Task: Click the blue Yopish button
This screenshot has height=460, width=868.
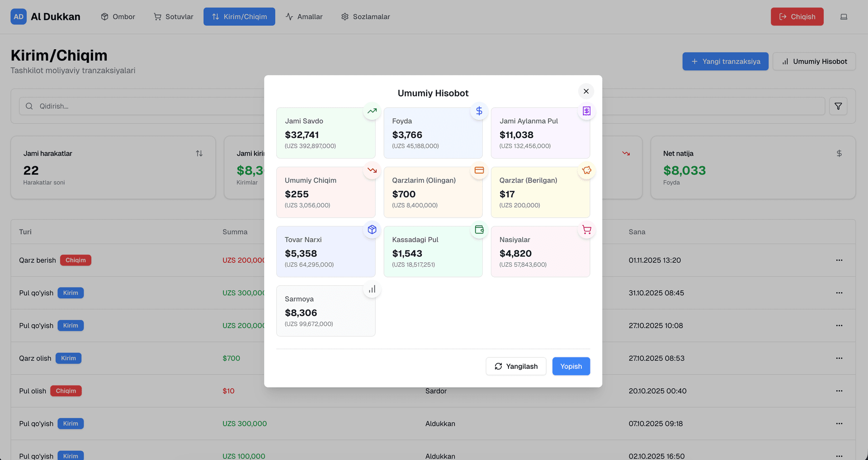Action: (x=571, y=366)
